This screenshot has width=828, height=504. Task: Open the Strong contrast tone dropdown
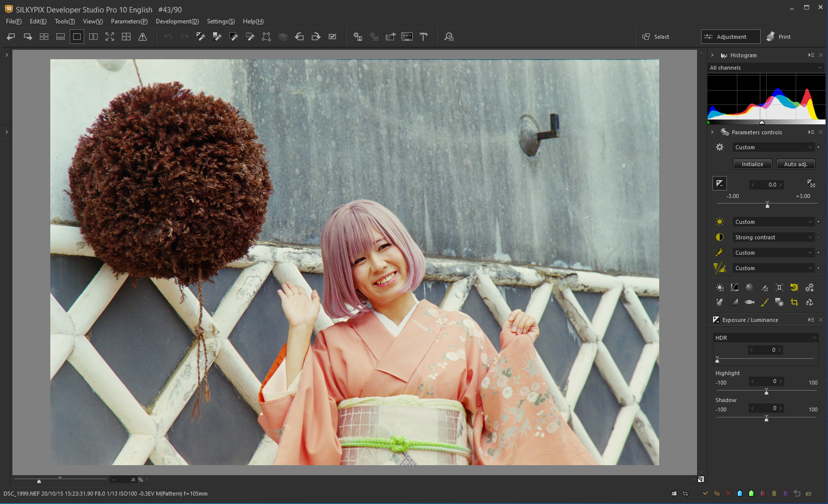773,237
